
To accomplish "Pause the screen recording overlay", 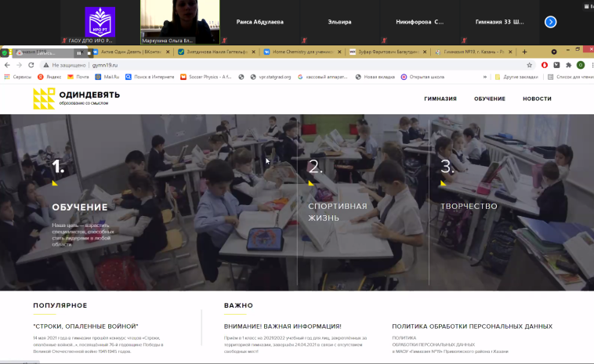I will pyautogui.click(x=79, y=53).
